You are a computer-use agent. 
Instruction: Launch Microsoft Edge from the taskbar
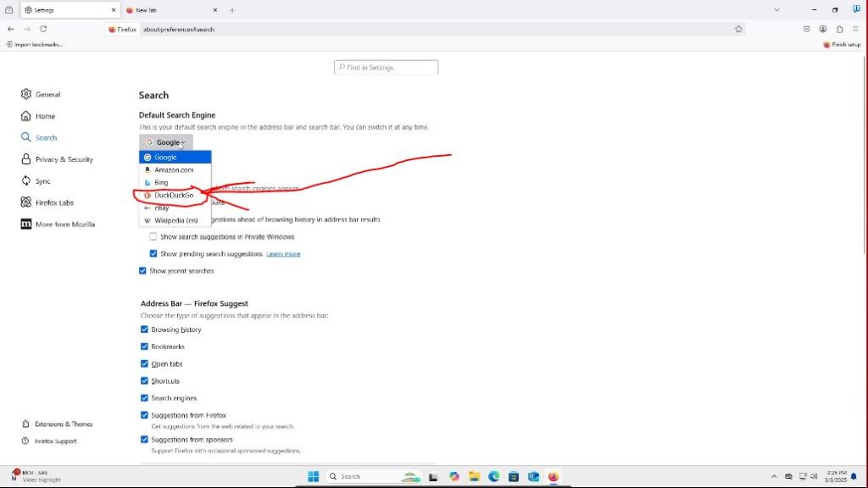[494, 476]
